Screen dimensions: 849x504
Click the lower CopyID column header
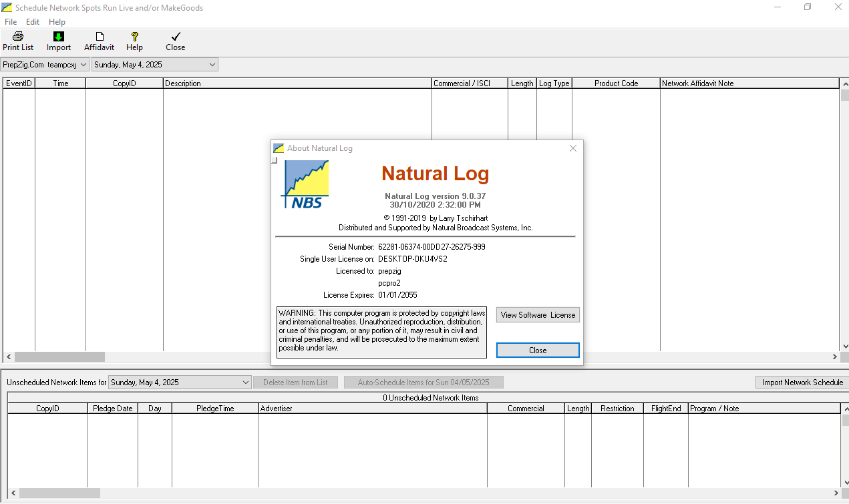click(47, 409)
